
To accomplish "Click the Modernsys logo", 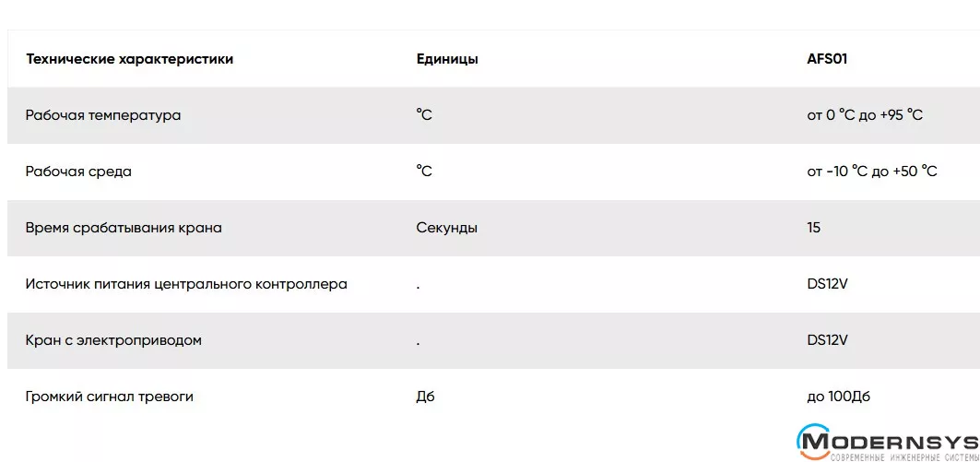I will click(886, 442).
